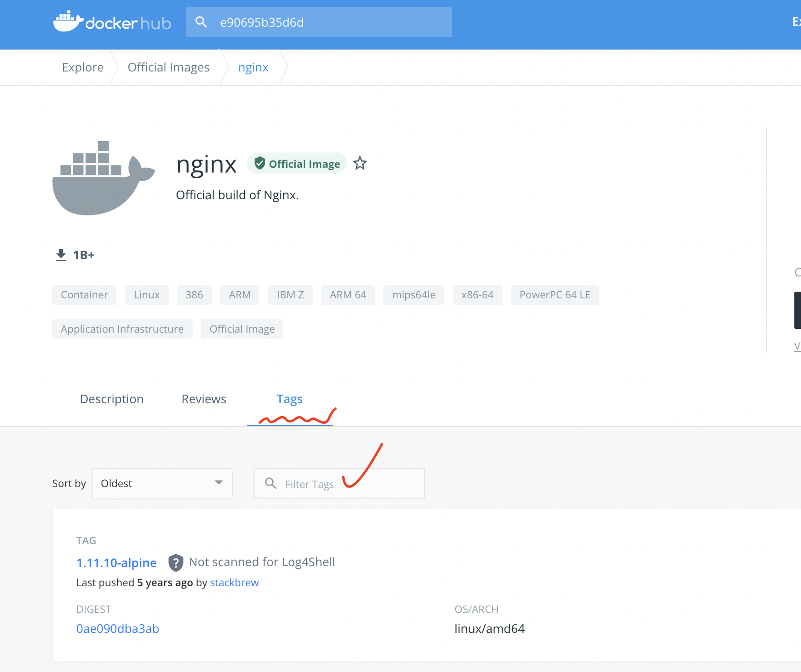Click the large nginx whale logo image
This screenshot has height=672, width=801.
103,178
